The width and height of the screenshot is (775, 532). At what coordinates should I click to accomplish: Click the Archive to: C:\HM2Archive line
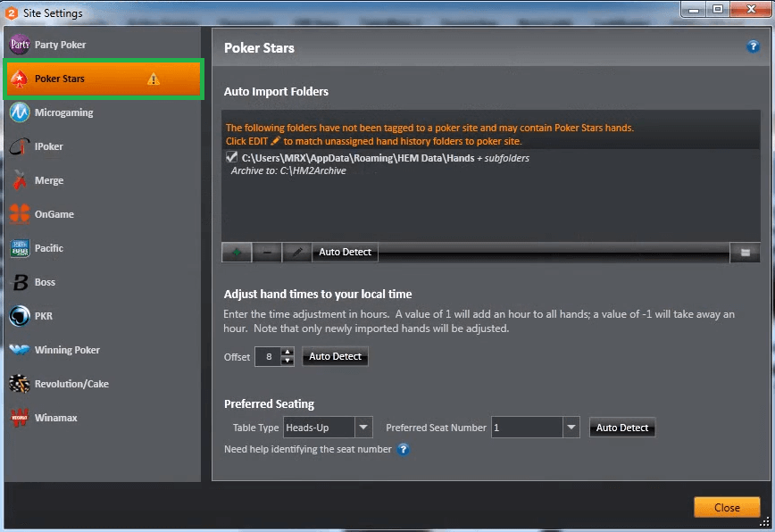coord(288,170)
